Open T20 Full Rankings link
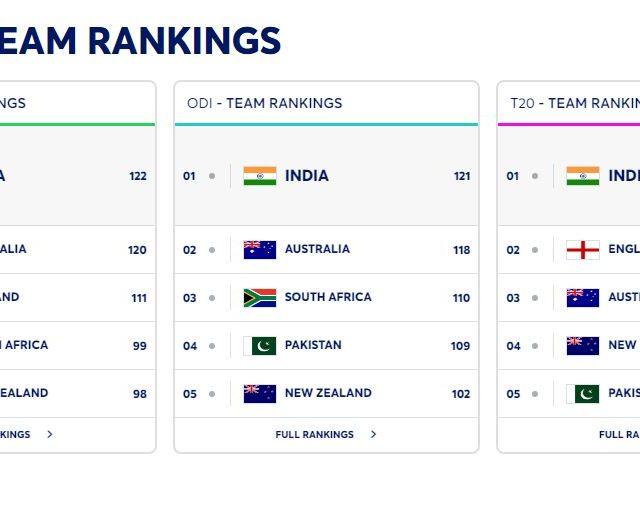Screen dimensions: 640x526 (x=620, y=435)
